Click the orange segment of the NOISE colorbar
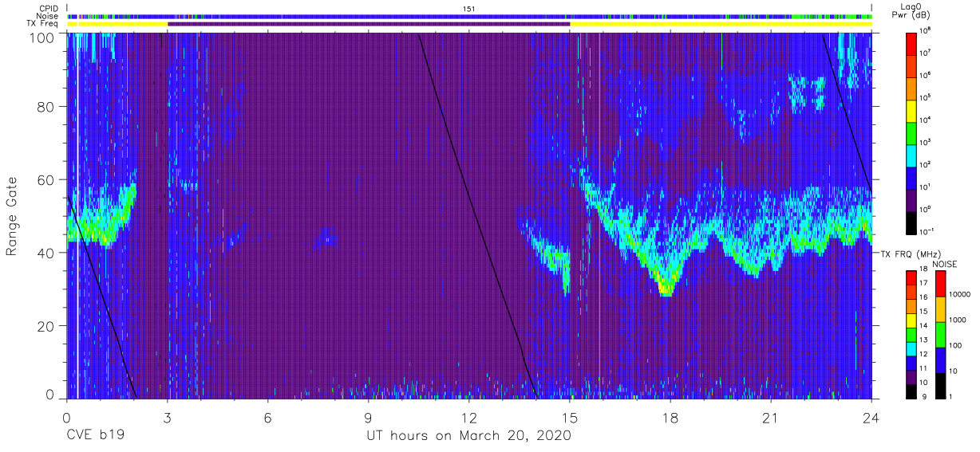Screen dimensions: 980x452 pyautogui.click(x=940, y=309)
